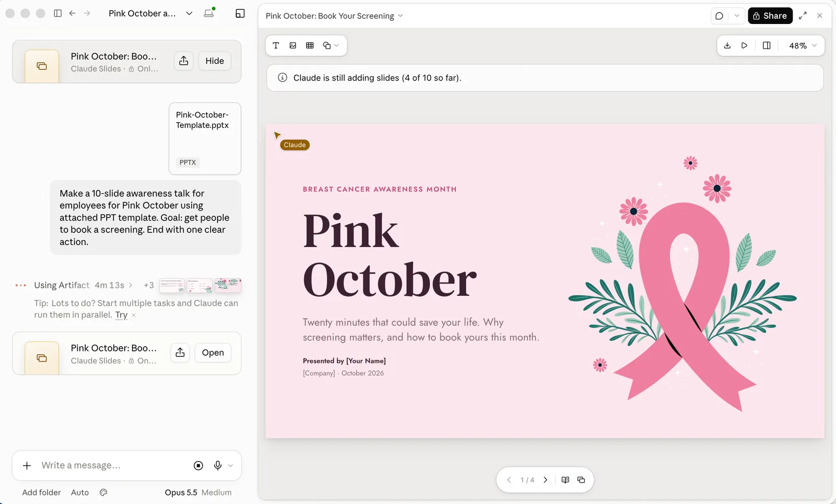Image resolution: width=836 pixels, height=504 pixels.
Task: Toggle the left sidebar panel icon
Action: click(x=58, y=13)
